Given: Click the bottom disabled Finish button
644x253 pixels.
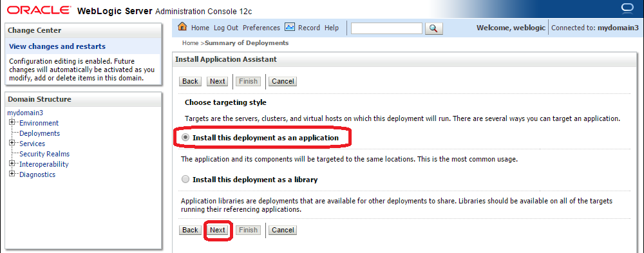Looking at the screenshot, I should tap(248, 230).
